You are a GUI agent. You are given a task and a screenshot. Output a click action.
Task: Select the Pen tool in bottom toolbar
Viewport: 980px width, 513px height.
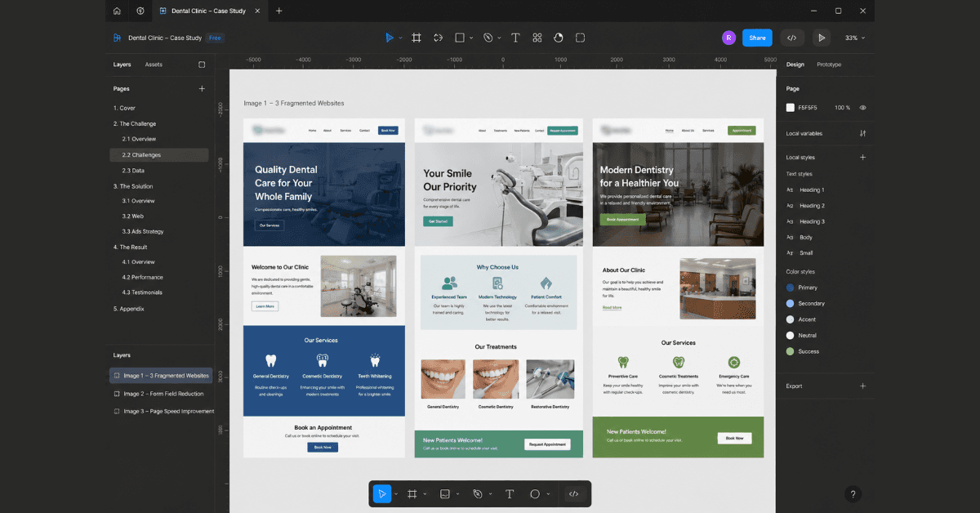(479, 493)
